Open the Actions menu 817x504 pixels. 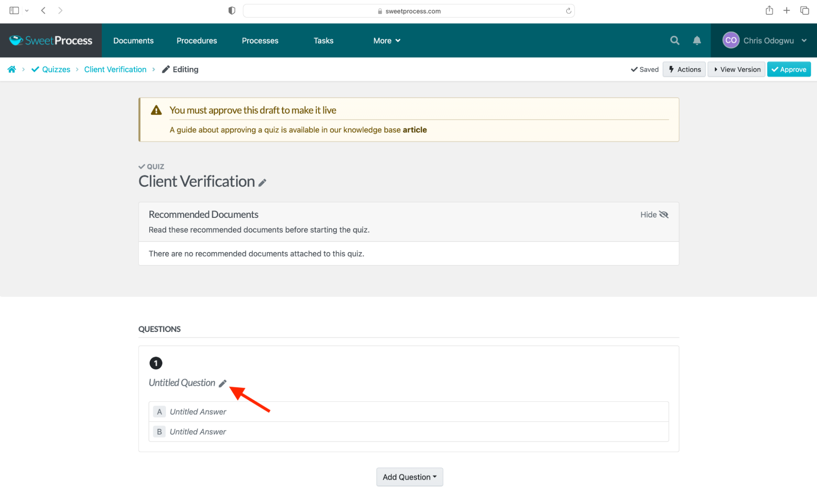(685, 69)
